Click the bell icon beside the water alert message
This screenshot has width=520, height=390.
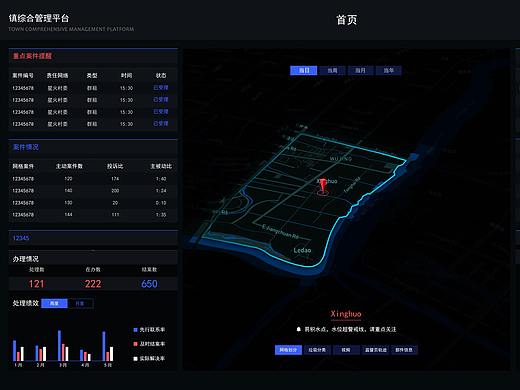click(x=299, y=329)
